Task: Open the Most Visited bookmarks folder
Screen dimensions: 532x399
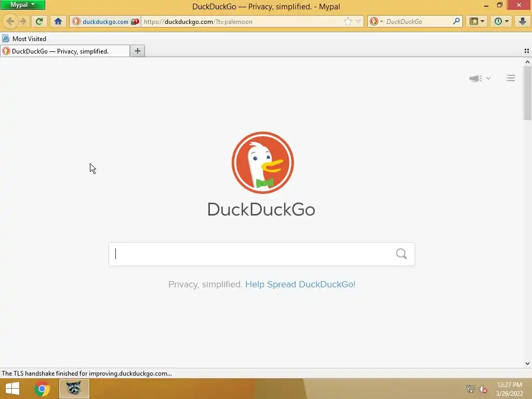Action: (24, 38)
